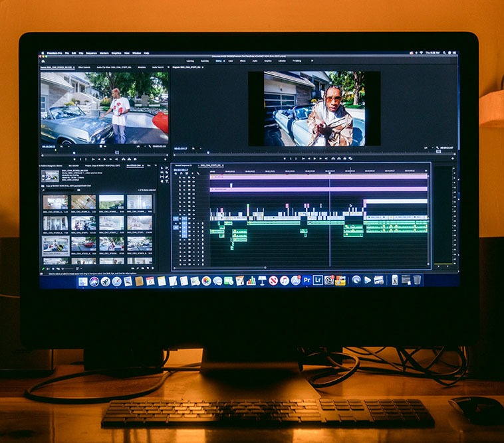The image size is (504, 443).
Task: Click Automate to Sequence in Project panel
Action: click(133, 268)
